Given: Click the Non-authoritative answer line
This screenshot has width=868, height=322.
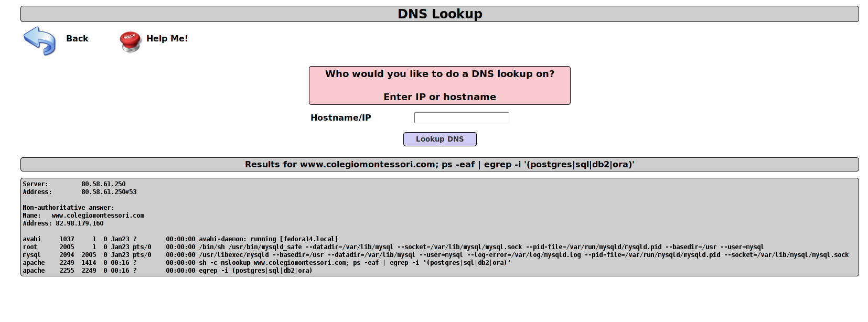Looking at the screenshot, I should (x=68, y=208).
